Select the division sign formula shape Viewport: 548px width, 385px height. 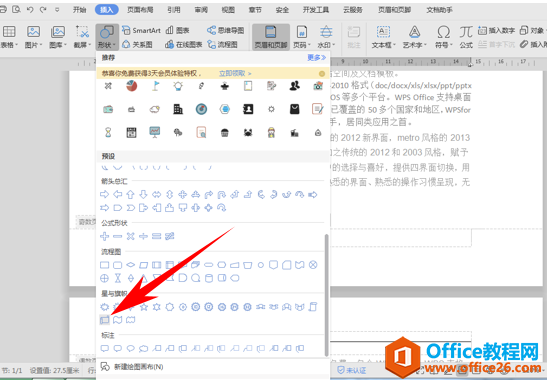coord(143,236)
